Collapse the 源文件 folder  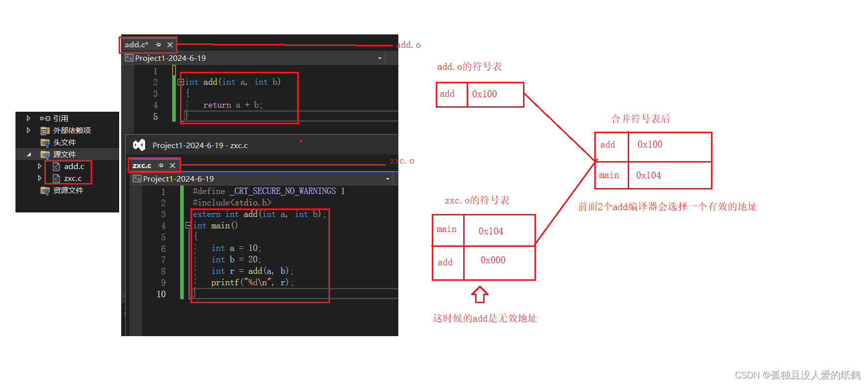pos(28,154)
